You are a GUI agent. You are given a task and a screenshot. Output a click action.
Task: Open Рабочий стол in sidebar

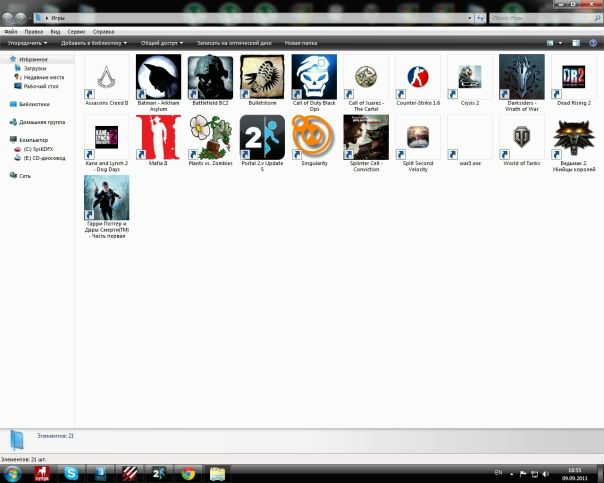(41, 86)
